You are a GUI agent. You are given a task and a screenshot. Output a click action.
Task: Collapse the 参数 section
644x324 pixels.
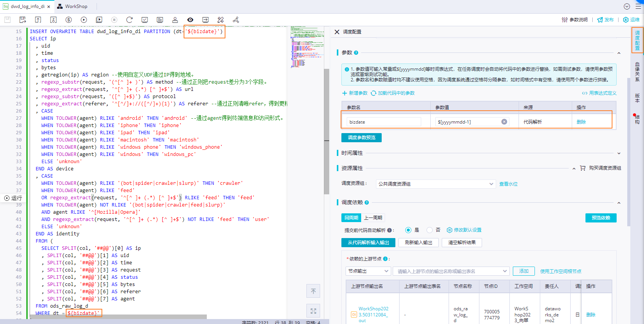[619, 53]
